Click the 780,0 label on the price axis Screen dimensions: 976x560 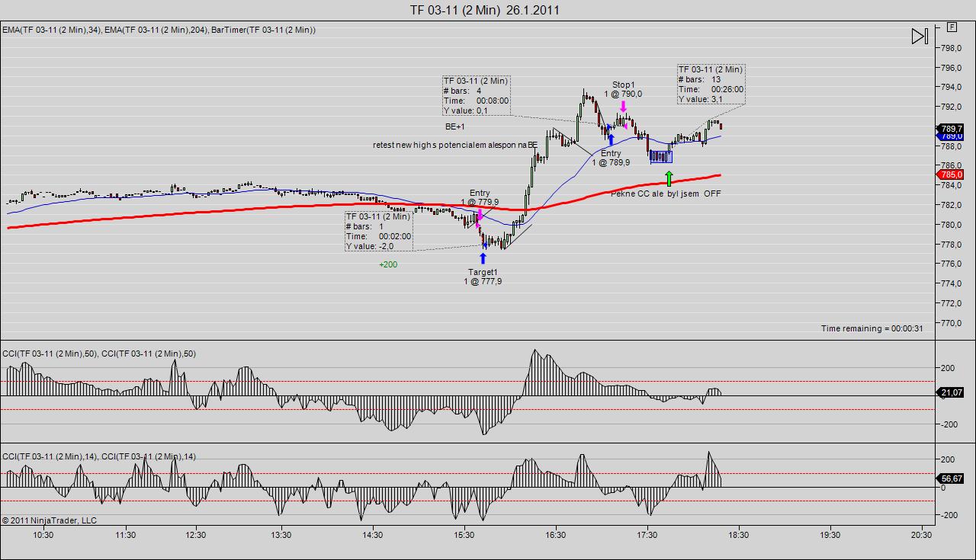point(951,225)
